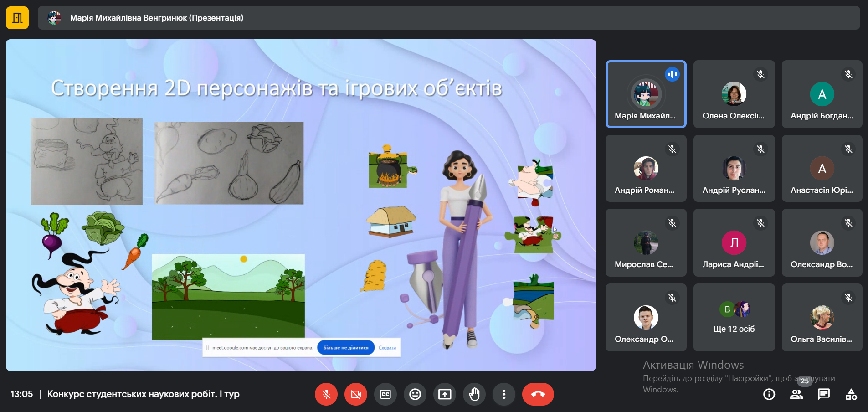Click the muted mic icon on Ольга's tile
The width and height of the screenshot is (868, 412).
pyautogui.click(x=848, y=298)
